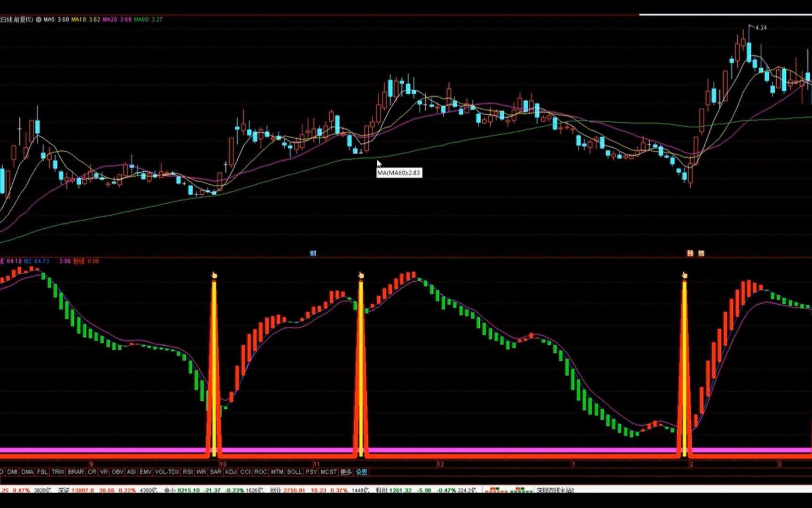
Task: Click the 创业 2756.81 index in the status bar
Action: 288,490
